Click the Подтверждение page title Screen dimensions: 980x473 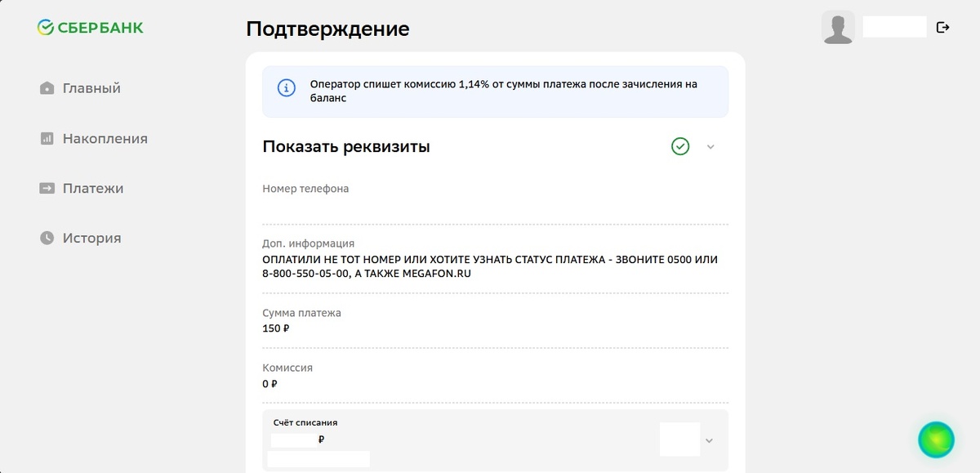coord(328,29)
